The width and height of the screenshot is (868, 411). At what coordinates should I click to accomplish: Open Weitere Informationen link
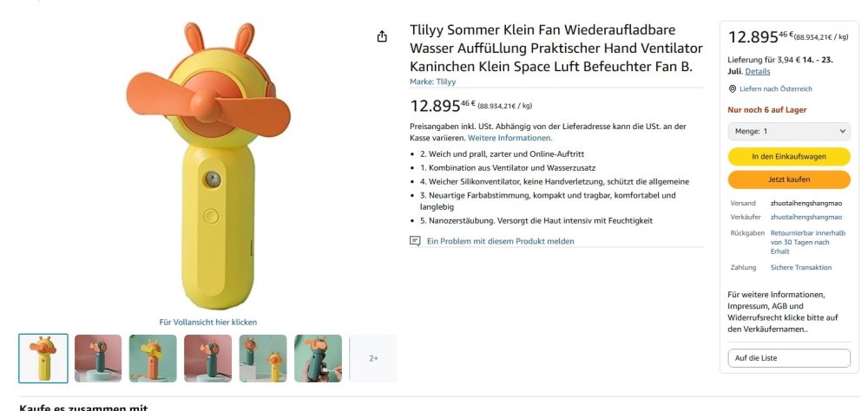[x=510, y=138]
